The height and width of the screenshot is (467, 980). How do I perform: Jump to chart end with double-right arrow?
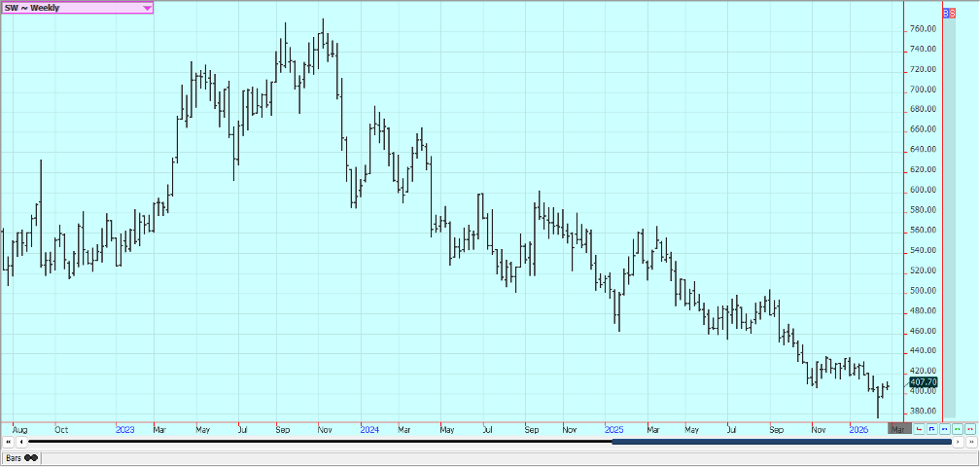click(x=971, y=443)
